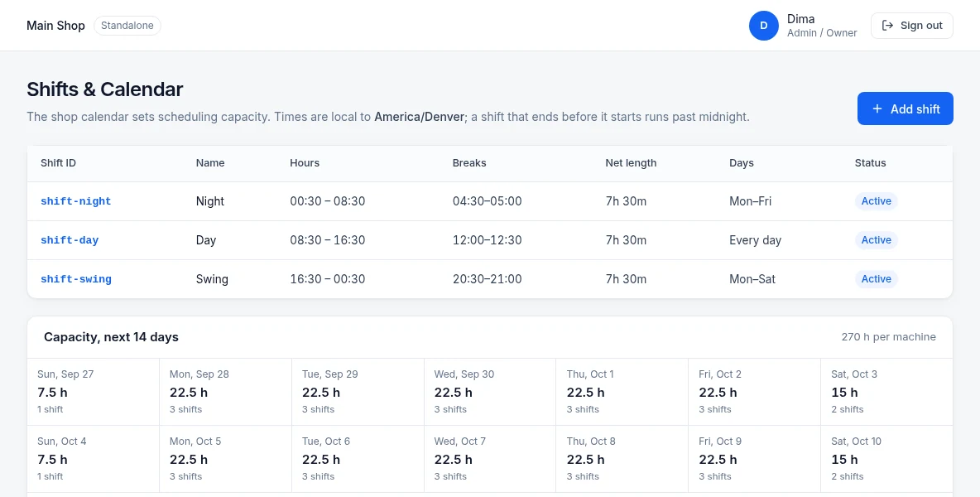Click the Mon–Sat days cell
Viewport: 980px width, 497px height.
click(x=752, y=279)
